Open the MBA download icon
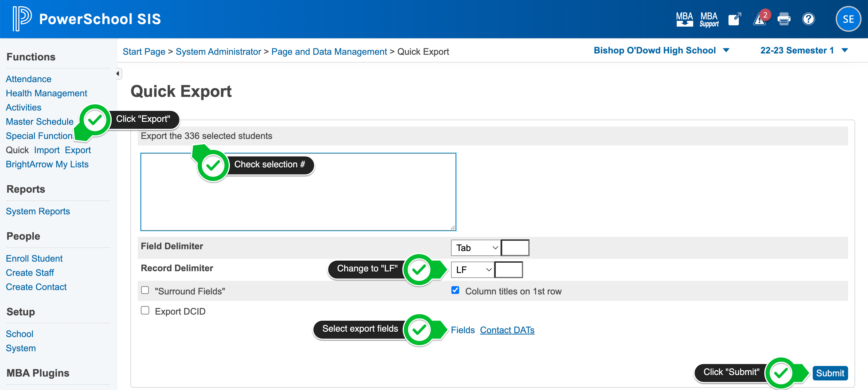The height and width of the screenshot is (390, 868). coord(684,19)
